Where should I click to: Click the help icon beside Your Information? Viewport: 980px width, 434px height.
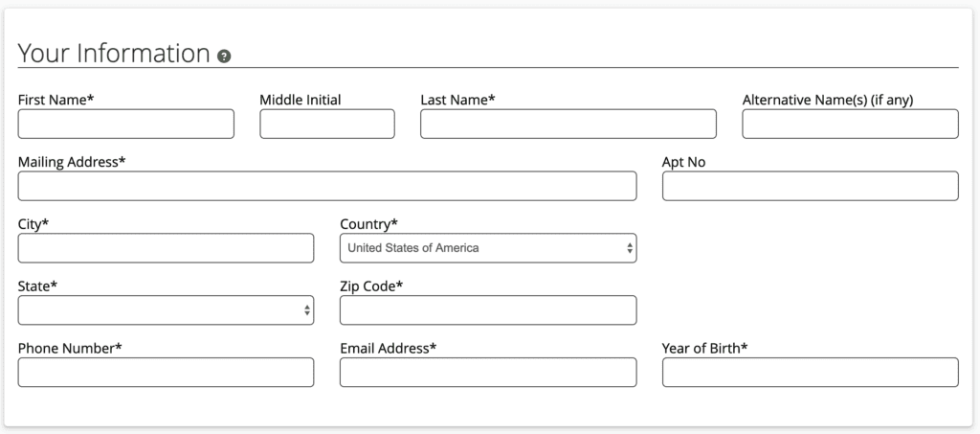pyautogui.click(x=224, y=56)
